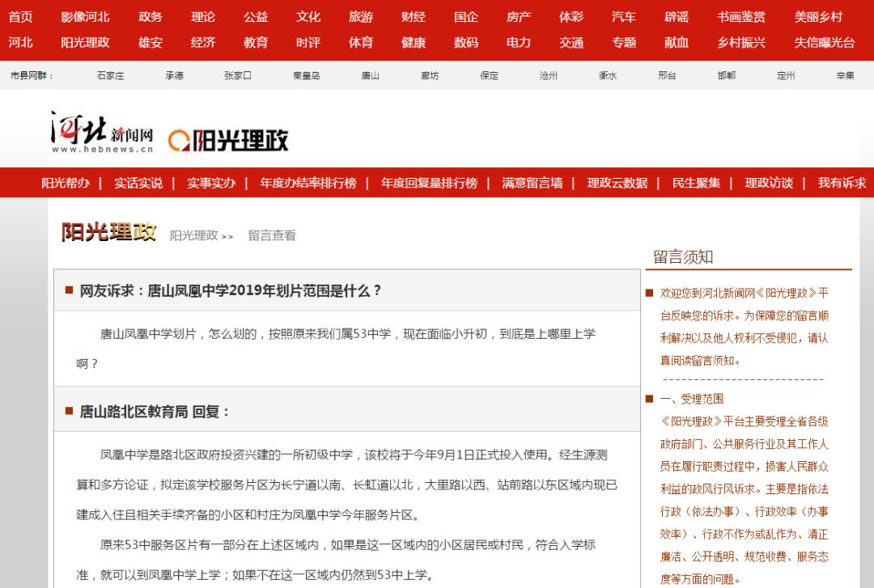Image resolution: width=874 pixels, height=588 pixels.
Task: Click the 网友诉求 post title heading
Action: coord(231,290)
